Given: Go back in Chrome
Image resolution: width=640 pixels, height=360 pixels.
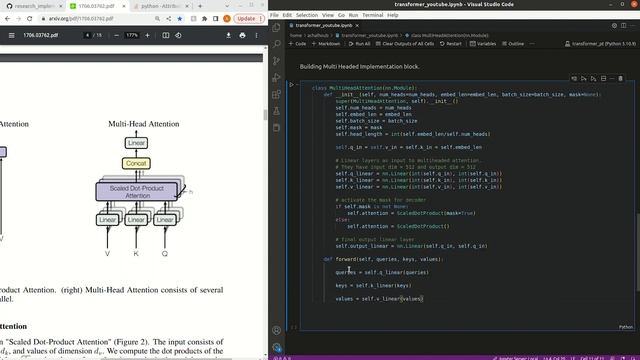Looking at the screenshot, I should pos(7,19).
